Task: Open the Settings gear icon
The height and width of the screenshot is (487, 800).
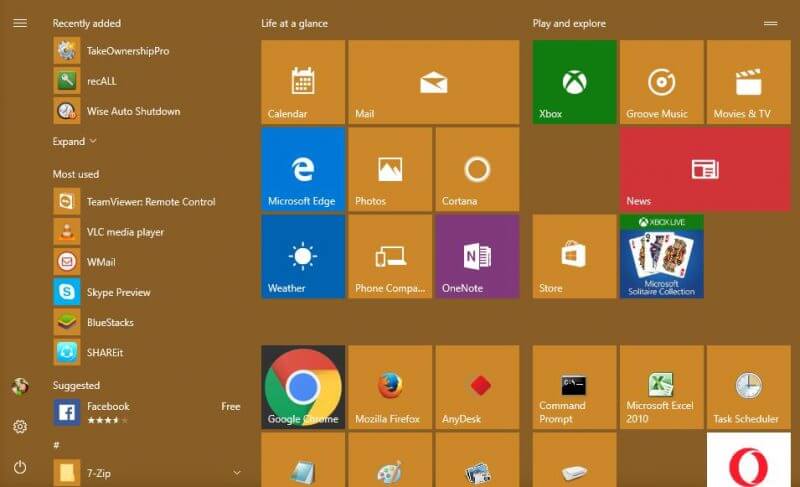Action: point(20,426)
